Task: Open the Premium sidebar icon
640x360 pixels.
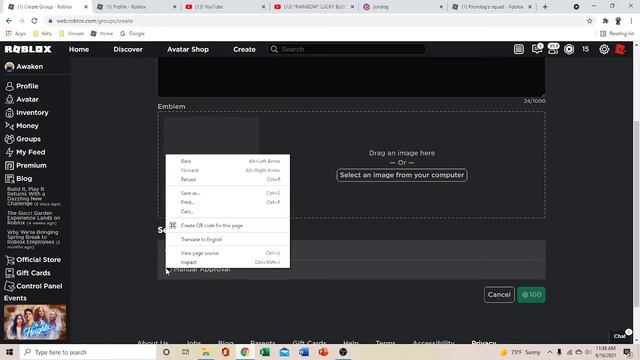Action: [9, 165]
